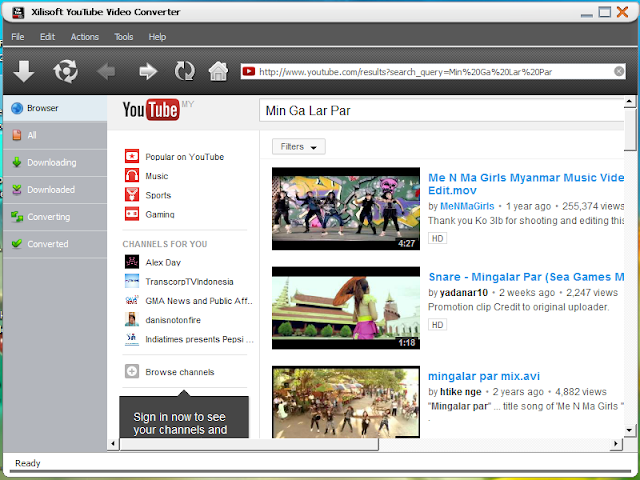640x480 pixels.
Task: Select the All sidebar item
Action: (x=55, y=135)
